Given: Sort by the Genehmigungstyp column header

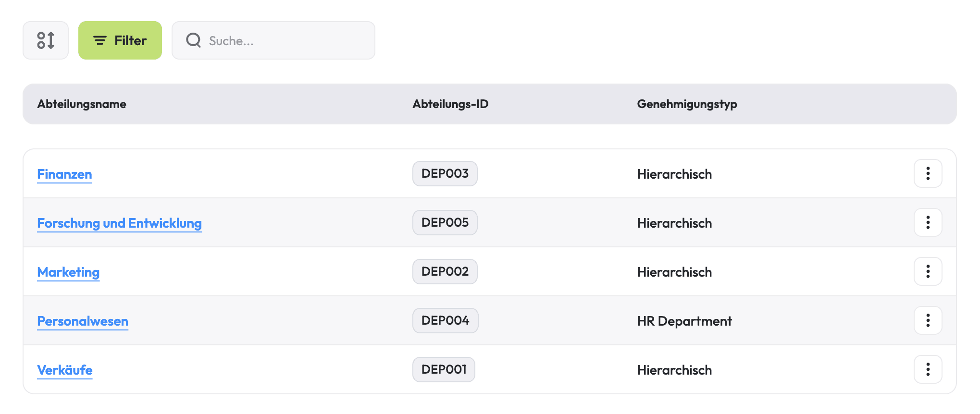Looking at the screenshot, I should [687, 104].
